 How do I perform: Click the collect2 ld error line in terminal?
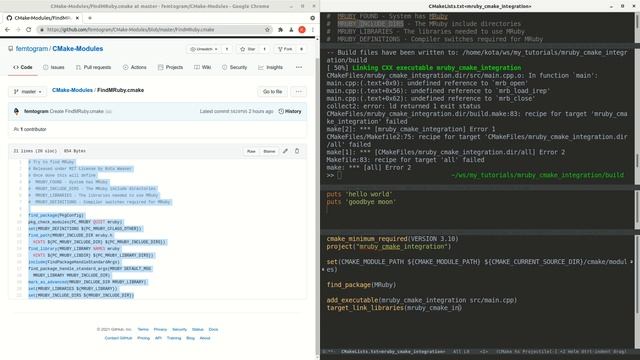(403, 106)
